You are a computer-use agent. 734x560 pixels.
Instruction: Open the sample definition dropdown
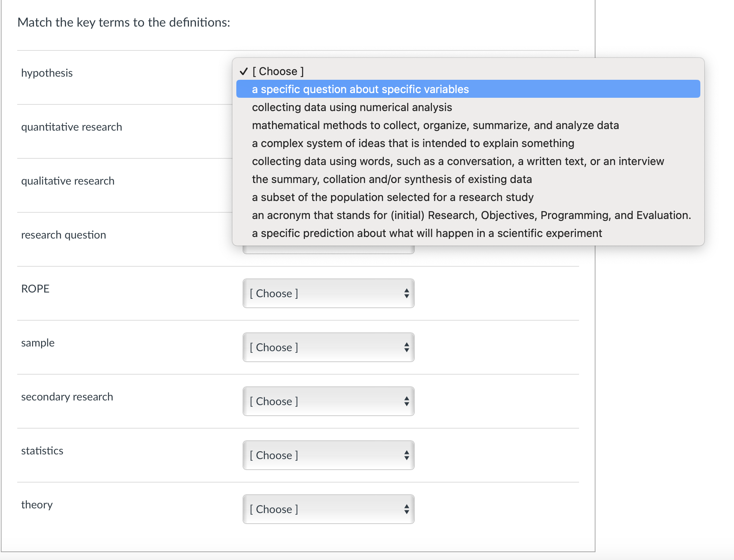tap(328, 347)
